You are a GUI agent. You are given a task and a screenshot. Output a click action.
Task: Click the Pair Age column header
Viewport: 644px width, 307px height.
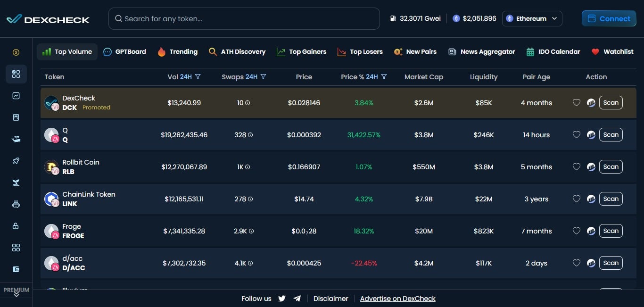(x=537, y=77)
